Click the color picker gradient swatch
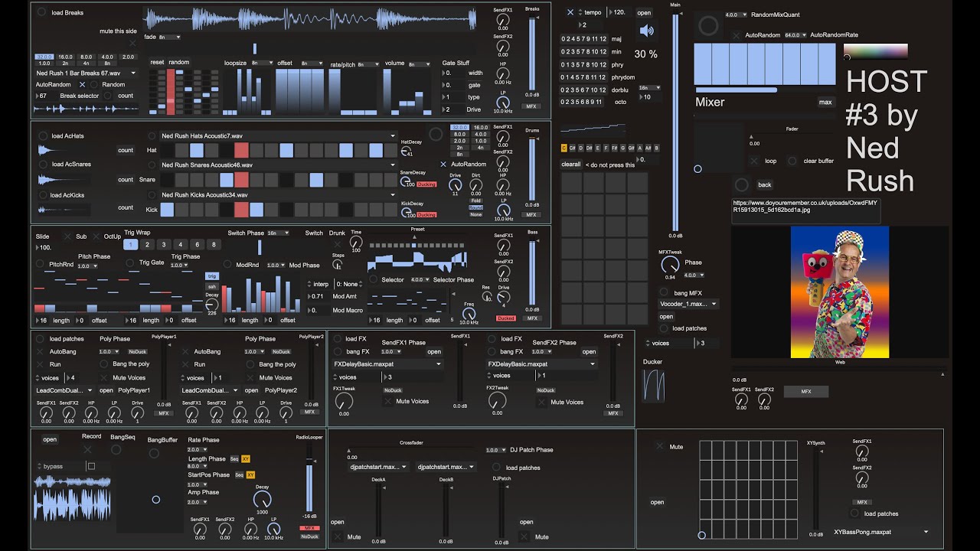Image resolution: width=980 pixels, height=551 pixels. click(x=876, y=51)
